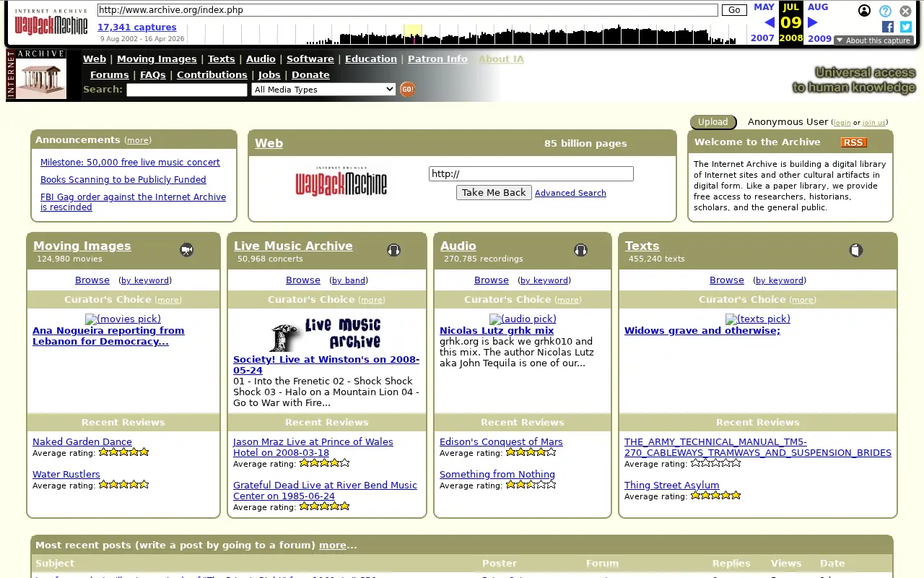
Task: Open the Donate submenu link
Action: 310,75
